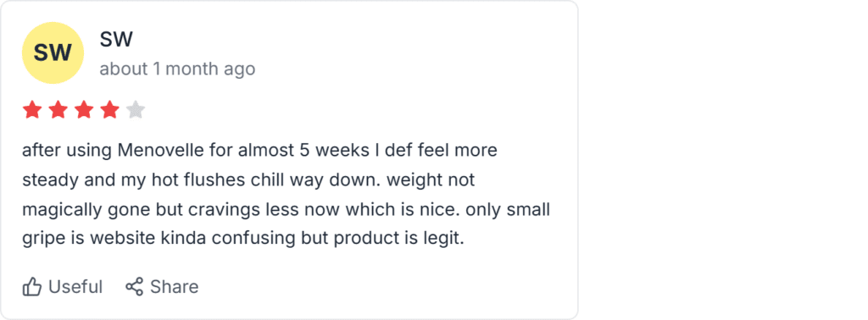Click the Share text label

tap(175, 287)
